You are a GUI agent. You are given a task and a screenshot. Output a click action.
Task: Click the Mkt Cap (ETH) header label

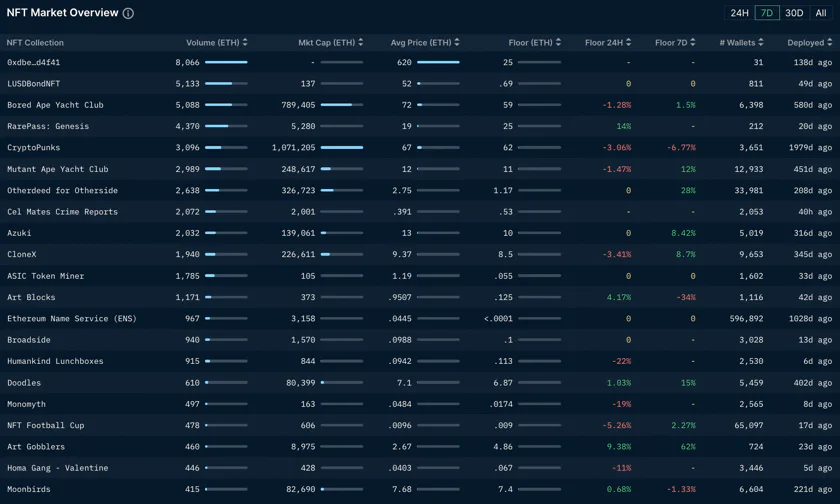click(x=327, y=42)
